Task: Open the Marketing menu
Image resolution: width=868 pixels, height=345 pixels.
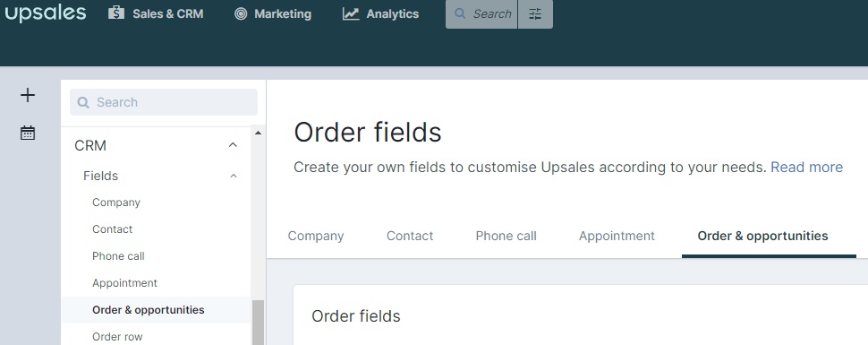Action: 272,13
